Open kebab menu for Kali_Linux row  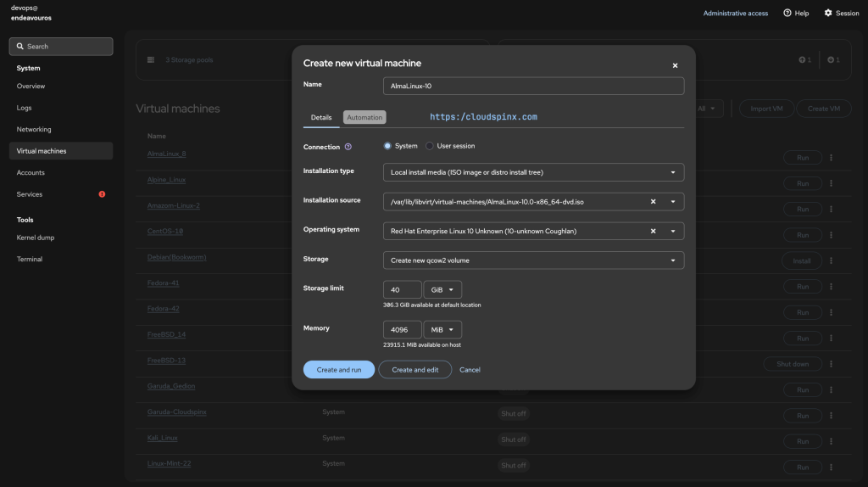[831, 442]
